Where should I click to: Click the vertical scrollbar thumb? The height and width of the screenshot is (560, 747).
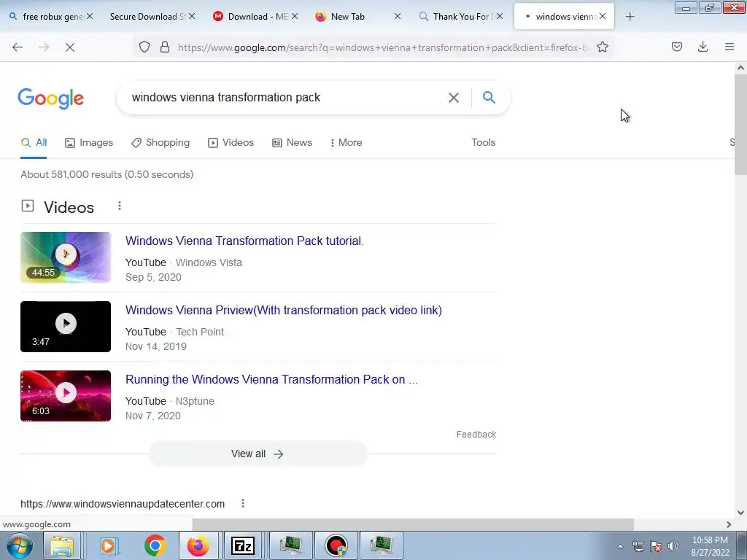click(x=740, y=125)
